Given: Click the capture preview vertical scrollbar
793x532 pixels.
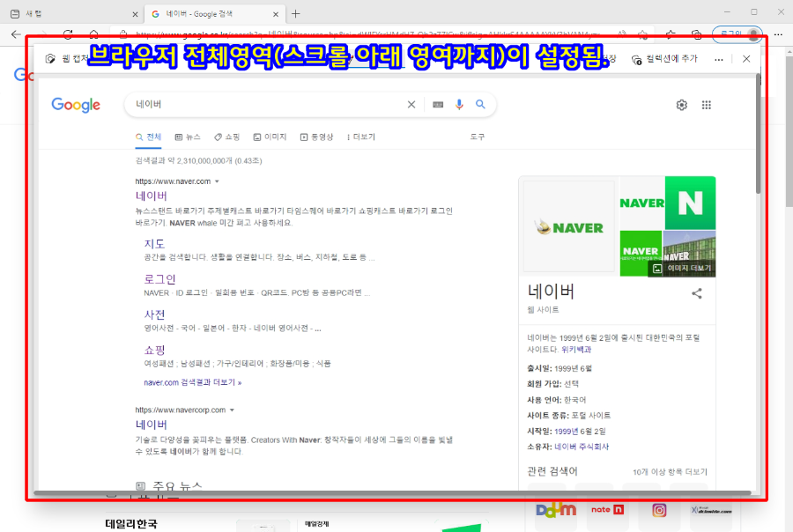Looking at the screenshot, I should 758,134.
